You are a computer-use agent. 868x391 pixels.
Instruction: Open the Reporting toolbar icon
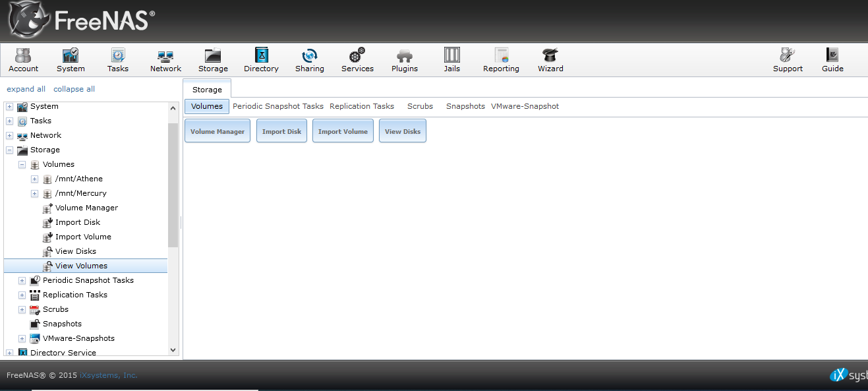[501, 59]
